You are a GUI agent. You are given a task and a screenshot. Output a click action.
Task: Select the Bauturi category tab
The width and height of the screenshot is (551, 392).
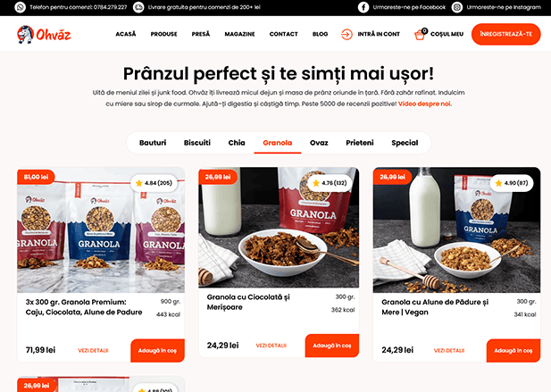coord(153,143)
